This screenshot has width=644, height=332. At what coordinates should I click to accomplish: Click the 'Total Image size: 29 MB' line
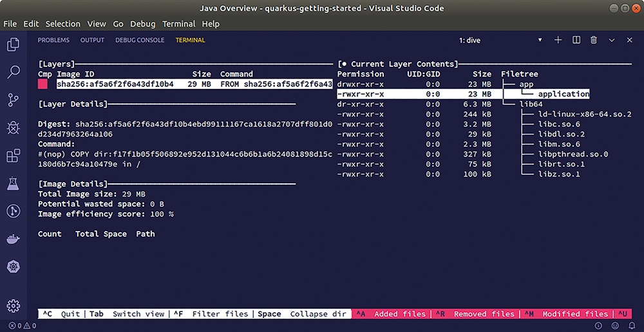91,194
